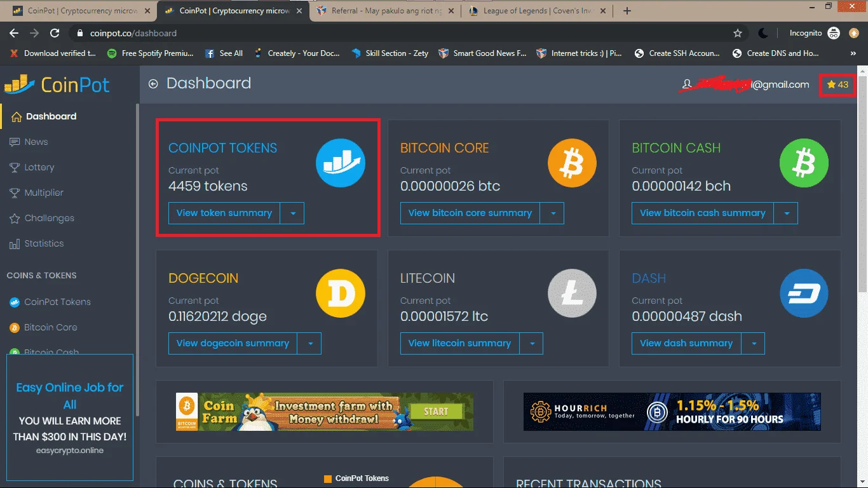Click View litecoin summary button
Image resolution: width=868 pixels, height=488 pixels.
tap(459, 343)
